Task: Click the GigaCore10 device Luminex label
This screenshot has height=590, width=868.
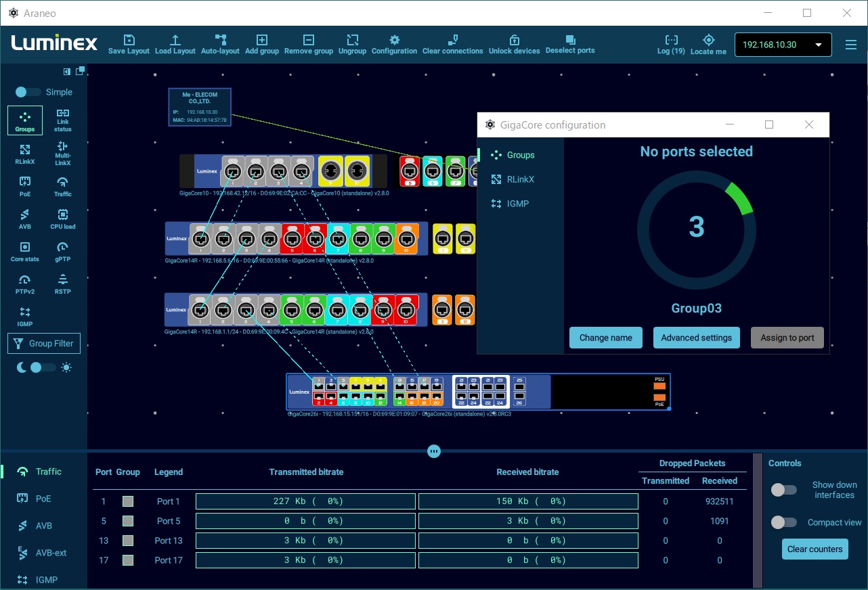Action: click(207, 171)
